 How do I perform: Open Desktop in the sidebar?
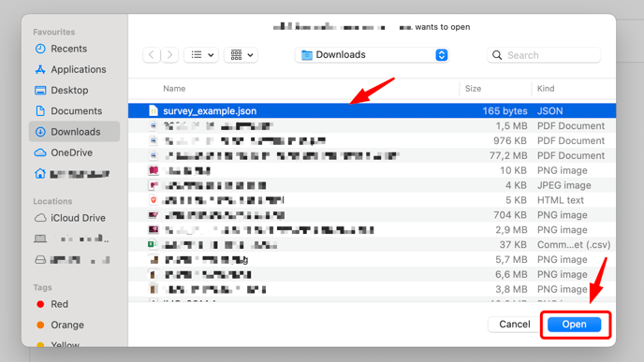74,91
